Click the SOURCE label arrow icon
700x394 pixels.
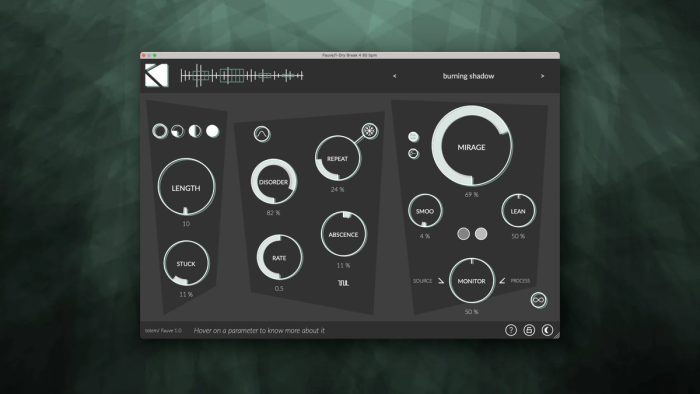click(x=441, y=281)
